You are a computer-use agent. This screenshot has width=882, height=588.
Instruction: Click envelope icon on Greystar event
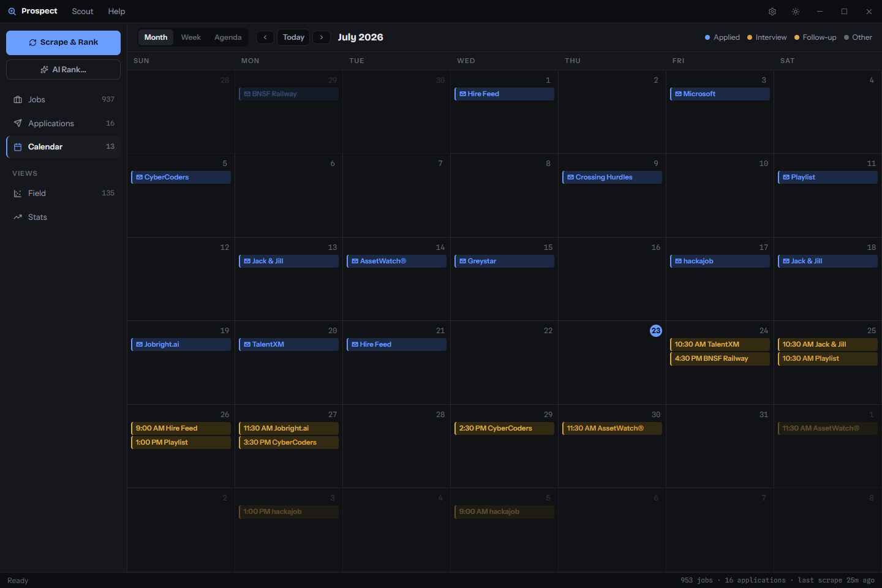coord(462,262)
